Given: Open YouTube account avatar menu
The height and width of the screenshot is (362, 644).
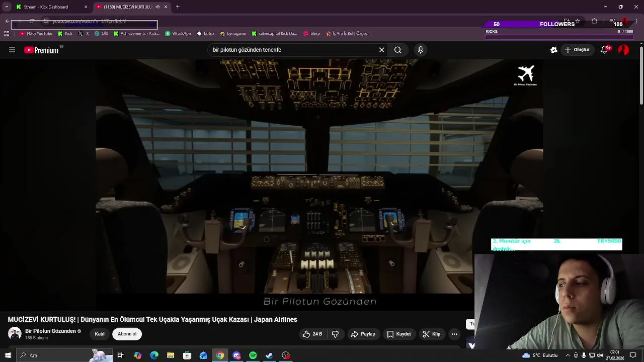Looking at the screenshot, I should [x=623, y=50].
